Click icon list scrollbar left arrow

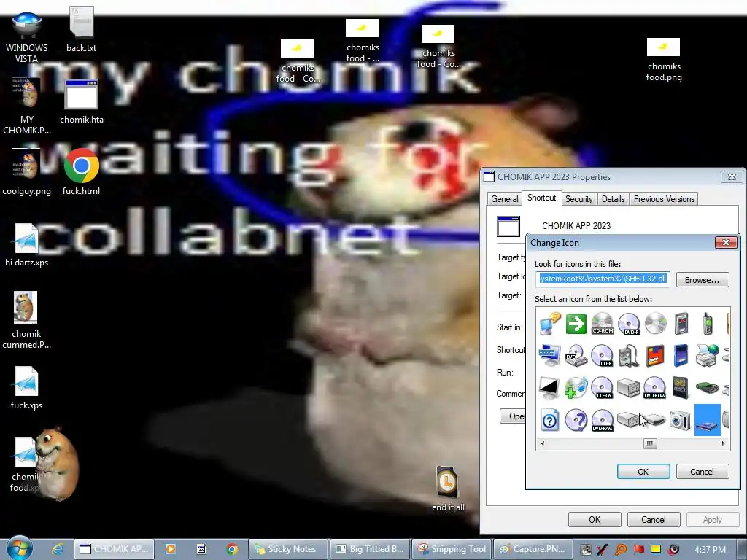tap(542, 443)
